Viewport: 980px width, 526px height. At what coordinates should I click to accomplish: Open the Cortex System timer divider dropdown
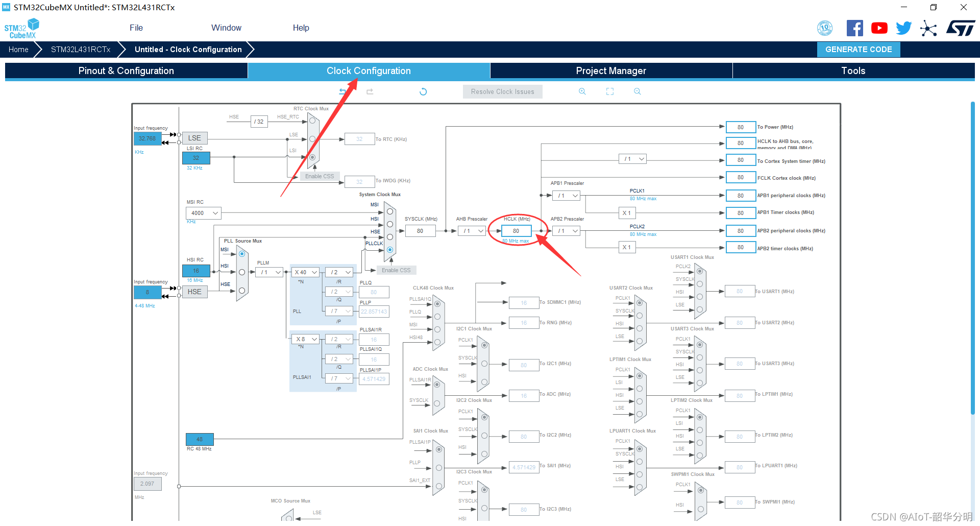632,159
